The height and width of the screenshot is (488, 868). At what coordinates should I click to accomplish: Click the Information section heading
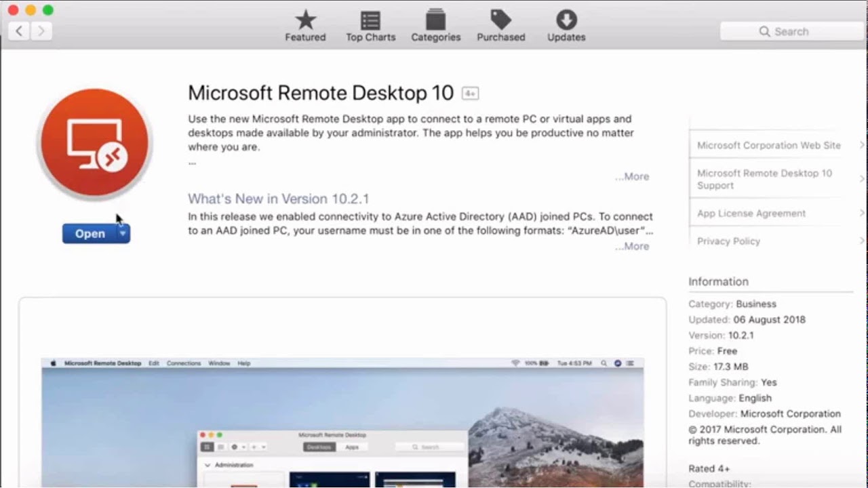coord(718,281)
